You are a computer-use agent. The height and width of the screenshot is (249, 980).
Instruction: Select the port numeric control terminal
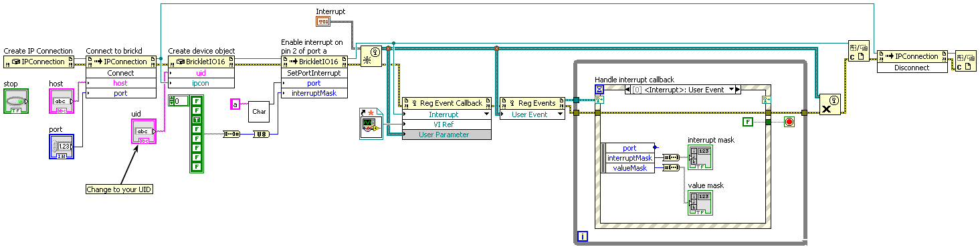click(62, 146)
